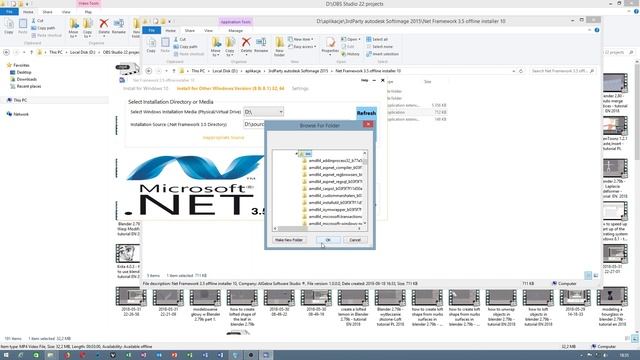
Task: Select Recent places in navigation pane
Action: click(28, 87)
